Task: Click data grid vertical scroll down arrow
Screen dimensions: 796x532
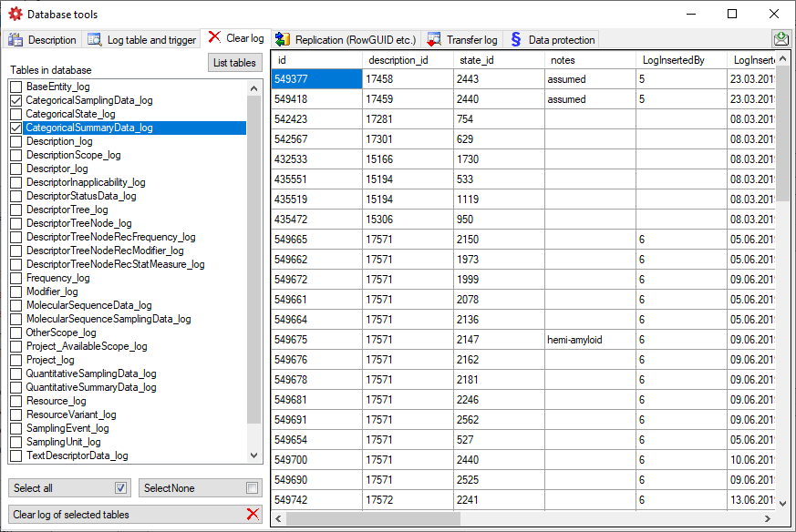Action: coord(783,504)
